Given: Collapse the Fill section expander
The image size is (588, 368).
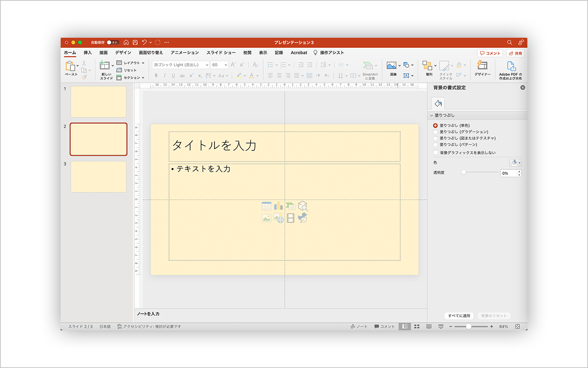Looking at the screenshot, I should (x=432, y=115).
